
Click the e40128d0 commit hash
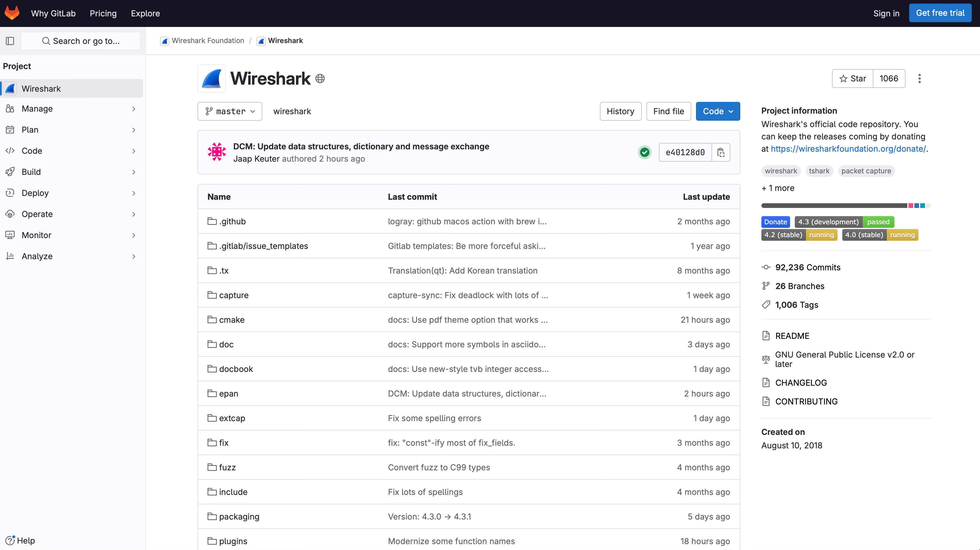click(685, 152)
